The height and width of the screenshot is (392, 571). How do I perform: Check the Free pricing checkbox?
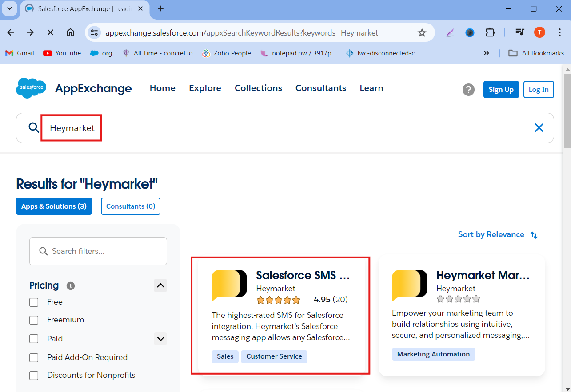click(x=34, y=302)
